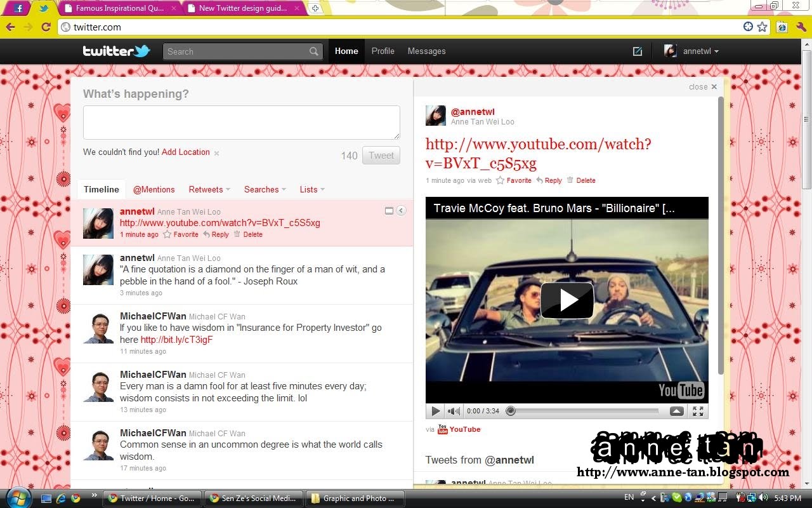Open the compose new tweet icon
812x508 pixels.
pos(638,51)
